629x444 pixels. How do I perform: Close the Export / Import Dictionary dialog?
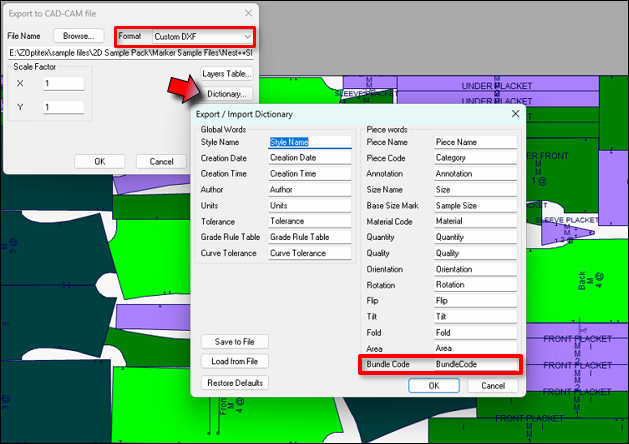click(x=514, y=114)
